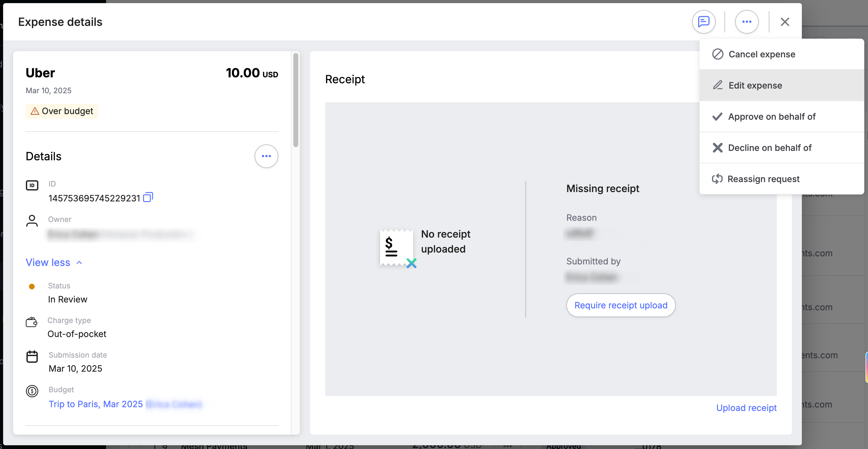Click the Approve checkmark icon

click(717, 117)
